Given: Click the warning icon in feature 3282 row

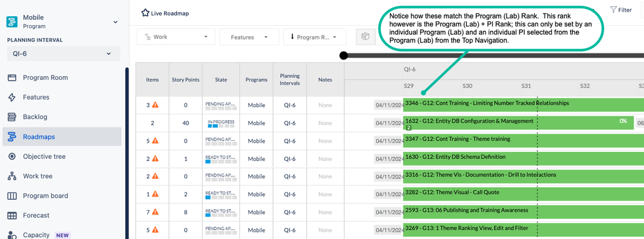Looking at the screenshot, I should point(156,194).
